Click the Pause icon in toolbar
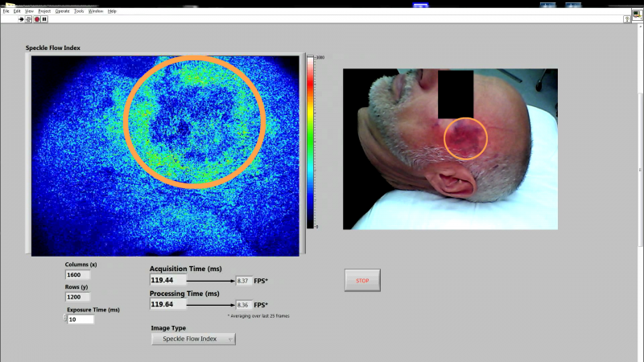The height and width of the screenshot is (362, 644). (x=45, y=19)
